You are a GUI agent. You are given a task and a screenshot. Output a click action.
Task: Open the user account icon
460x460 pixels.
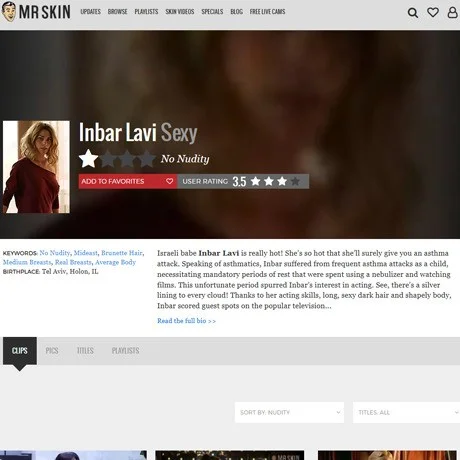(452, 13)
